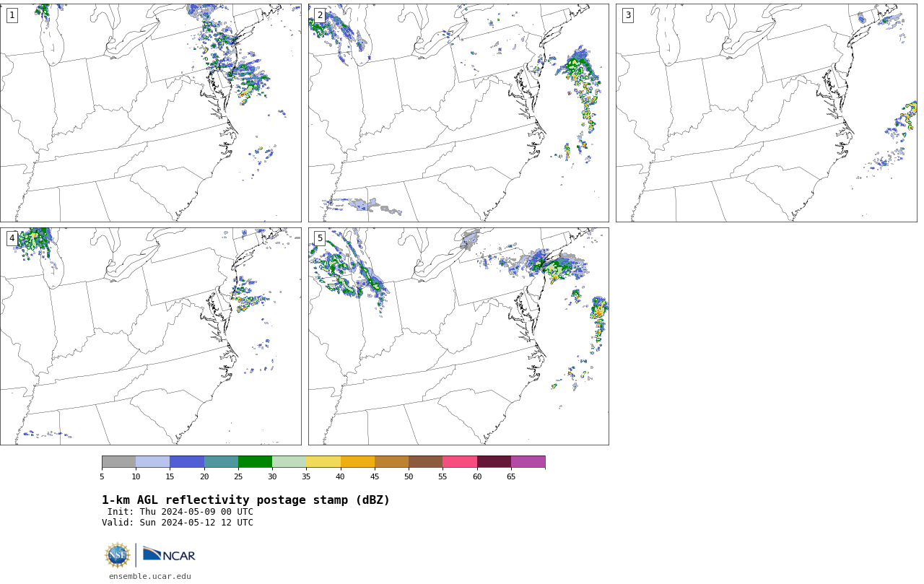Screen dimensions: 924x584
Task: Click the blue 15-20 dBZ swatch
Action: (187, 462)
